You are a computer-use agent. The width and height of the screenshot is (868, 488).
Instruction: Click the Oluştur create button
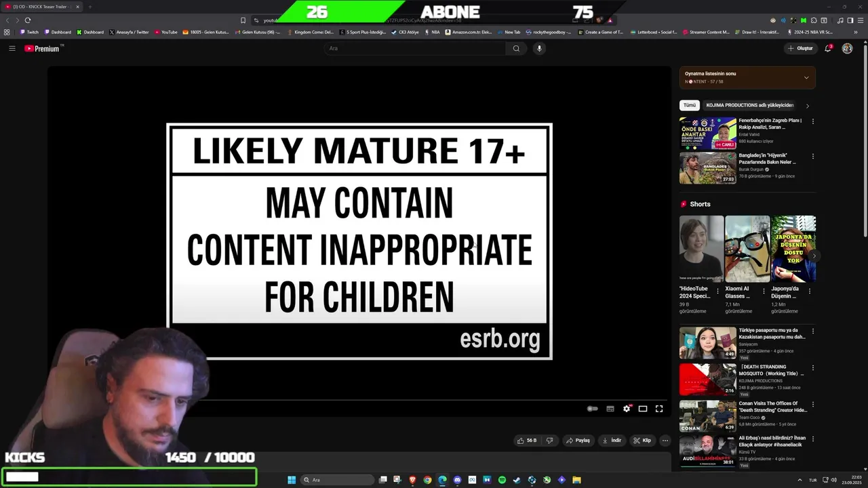pos(800,48)
